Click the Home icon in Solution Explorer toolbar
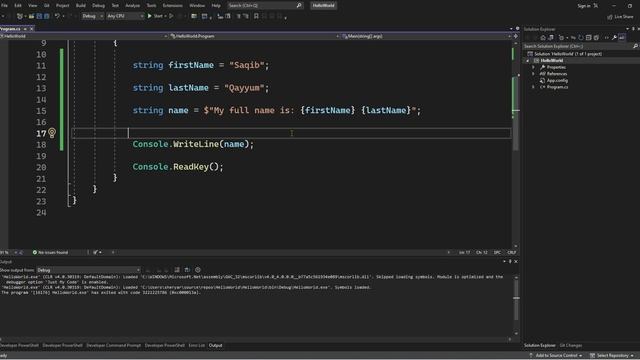Image resolution: width=640 pixels, height=360 pixels. 542,38
